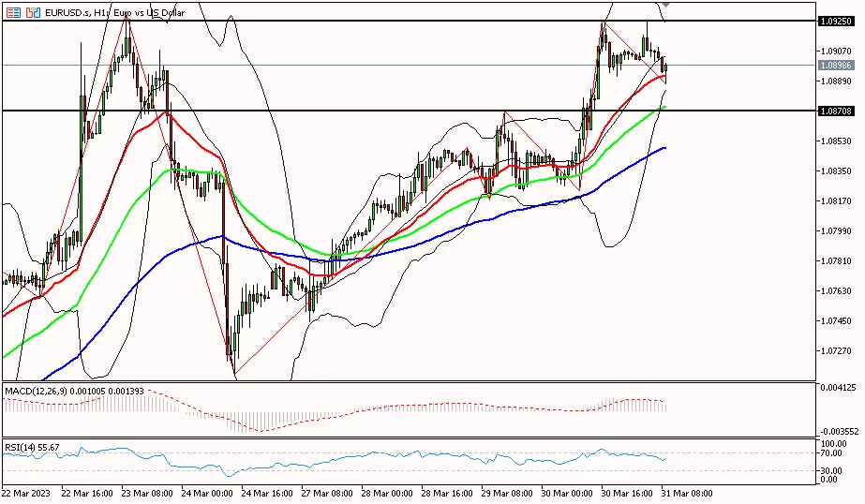The image size is (865, 504).
Task: Click the 1.07810 price scale value
Action: (836, 260)
